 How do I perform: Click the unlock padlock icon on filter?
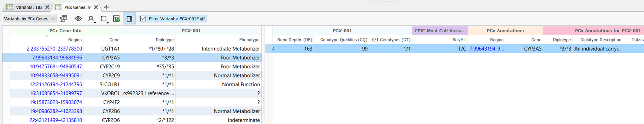click(202, 19)
